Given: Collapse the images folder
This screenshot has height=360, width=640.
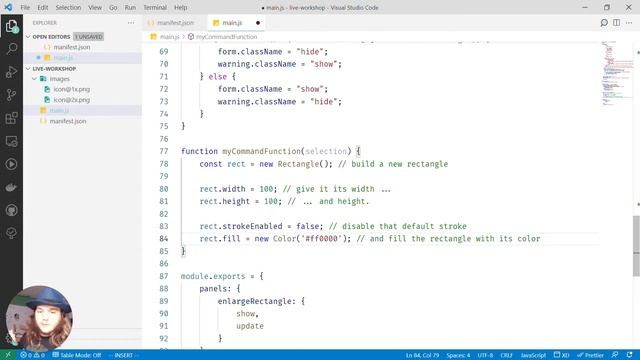Looking at the screenshot, I should click(x=35, y=79).
